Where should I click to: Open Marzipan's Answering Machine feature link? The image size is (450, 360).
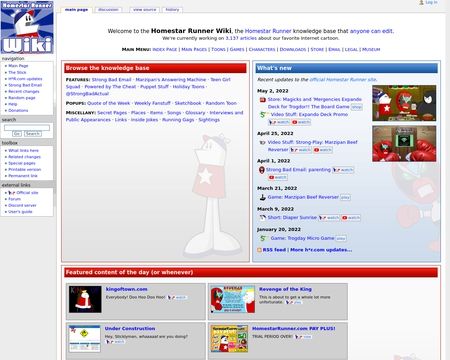coord(171,80)
